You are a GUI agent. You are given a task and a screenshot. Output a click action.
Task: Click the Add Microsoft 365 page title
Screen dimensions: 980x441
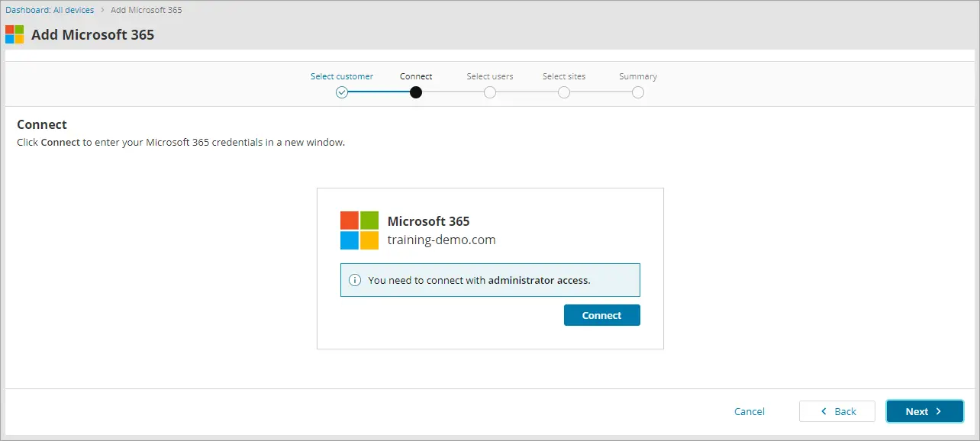point(93,34)
